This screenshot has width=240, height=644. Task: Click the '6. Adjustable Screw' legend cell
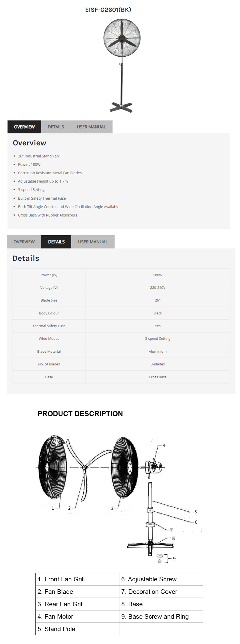click(x=161, y=579)
